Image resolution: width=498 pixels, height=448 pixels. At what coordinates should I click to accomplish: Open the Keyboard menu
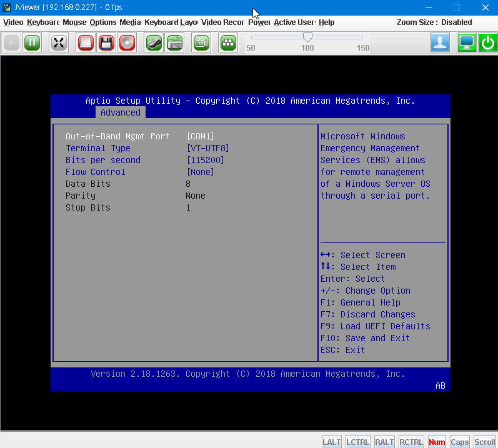click(x=43, y=22)
